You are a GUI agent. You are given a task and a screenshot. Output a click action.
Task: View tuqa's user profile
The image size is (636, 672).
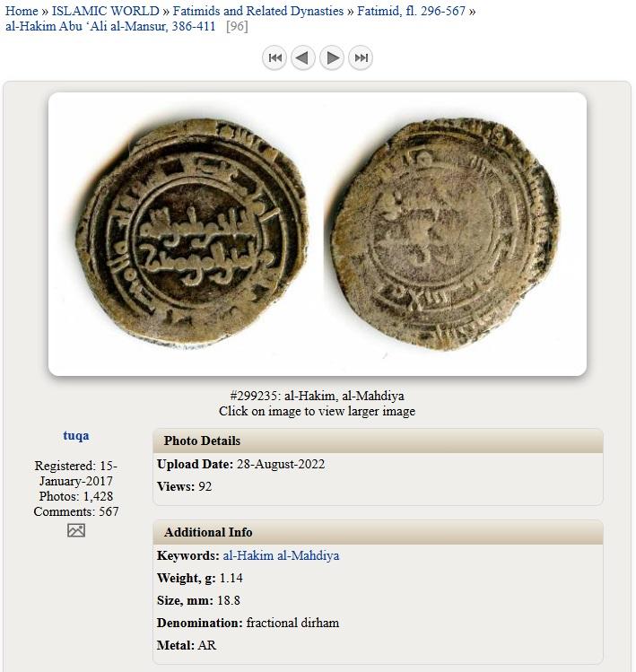coord(76,435)
